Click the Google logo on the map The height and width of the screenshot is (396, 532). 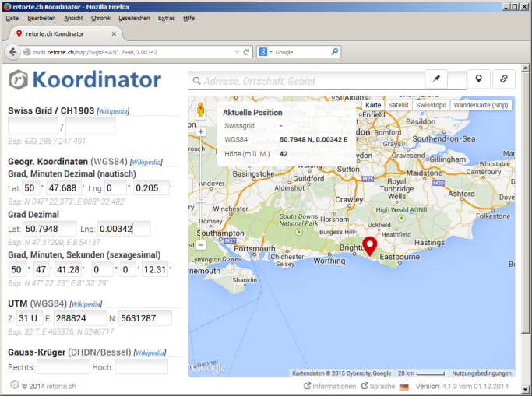click(x=209, y=368)
